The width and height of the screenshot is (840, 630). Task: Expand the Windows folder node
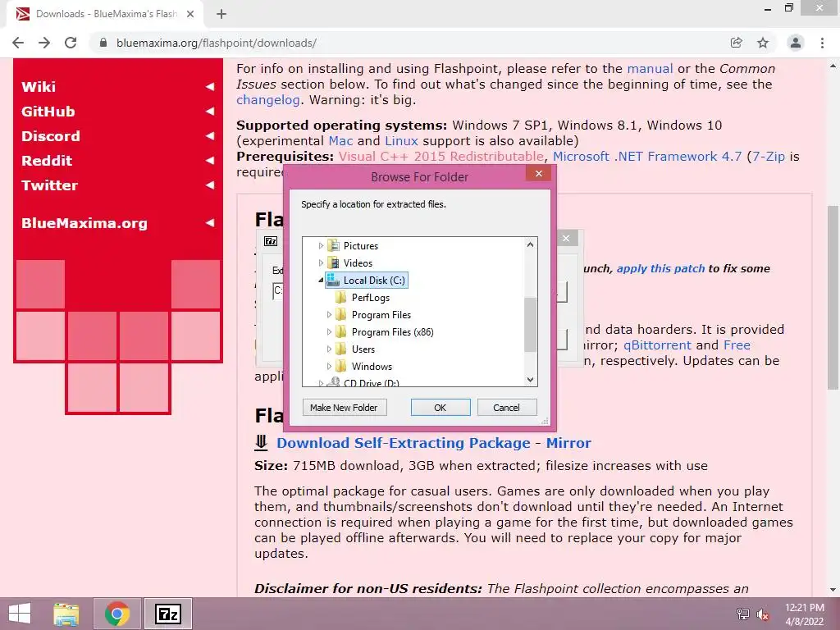click(329, 366)
